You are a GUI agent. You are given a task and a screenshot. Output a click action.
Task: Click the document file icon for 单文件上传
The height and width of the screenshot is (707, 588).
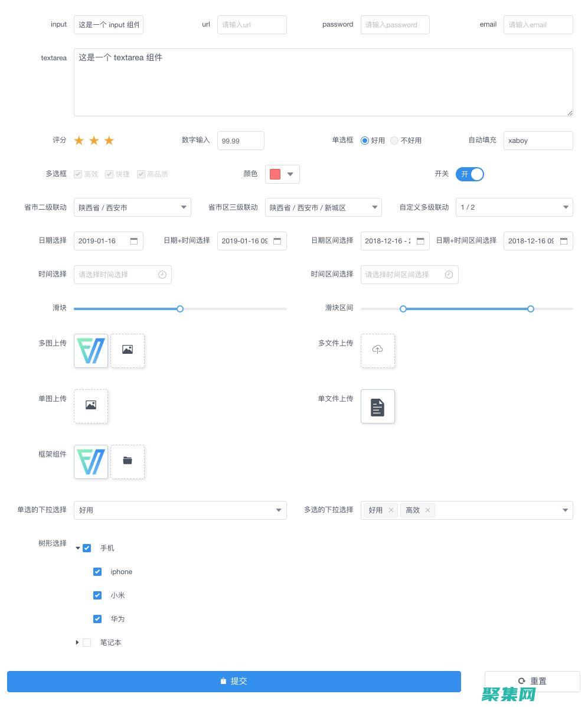click(377, 406)
